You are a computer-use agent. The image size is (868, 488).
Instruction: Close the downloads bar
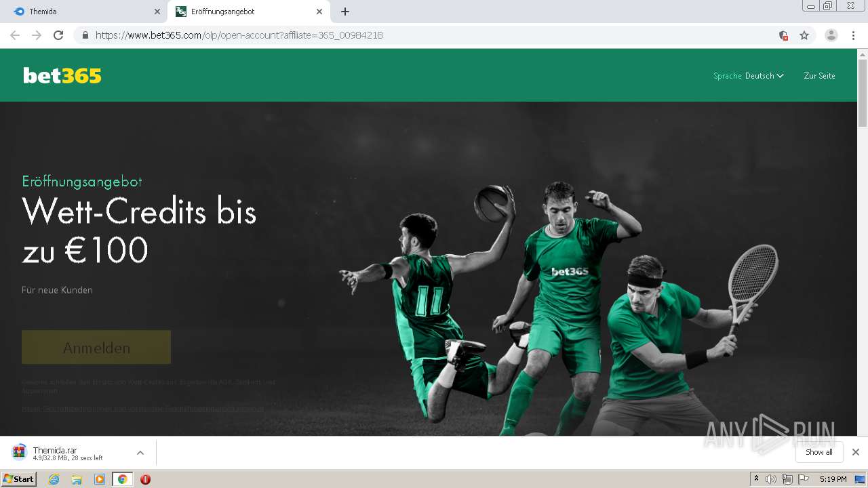(x=856, y=452)
